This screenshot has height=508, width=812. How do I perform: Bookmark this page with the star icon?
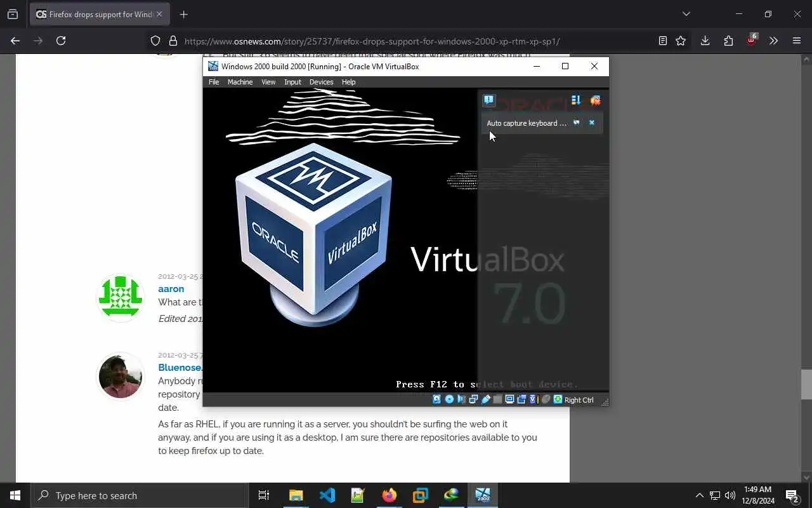coord(681,41)
